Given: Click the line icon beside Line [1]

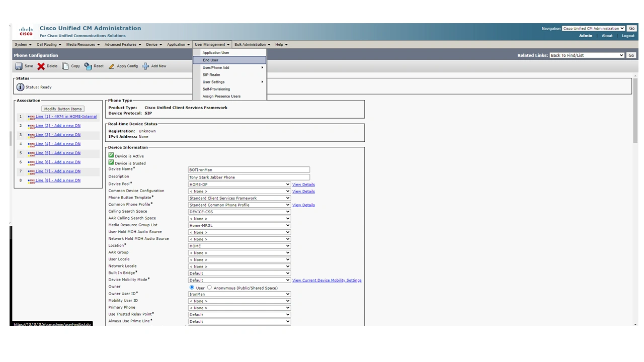Looking at the screenshot, I should [31, 117].
